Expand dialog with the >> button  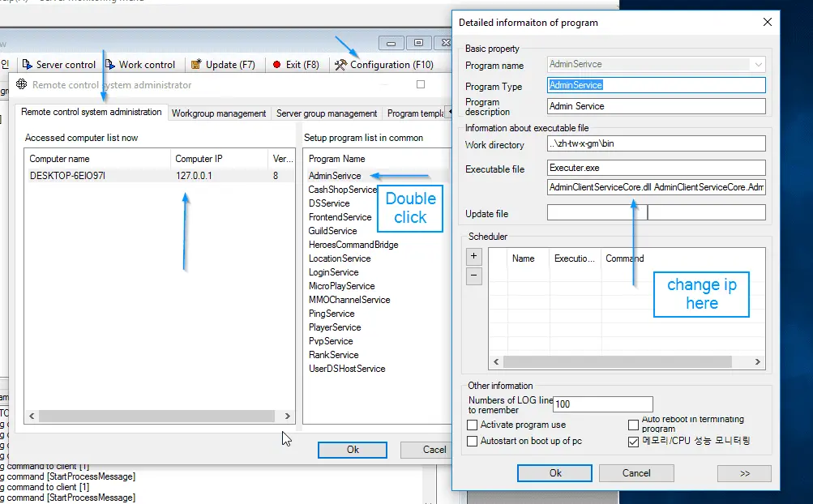pyautogui.click(x=745, y=473)
